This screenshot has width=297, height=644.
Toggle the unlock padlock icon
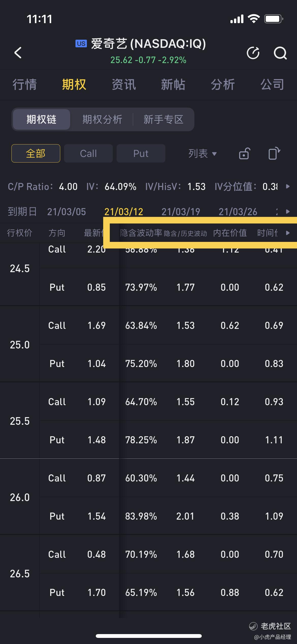(245, 153)
